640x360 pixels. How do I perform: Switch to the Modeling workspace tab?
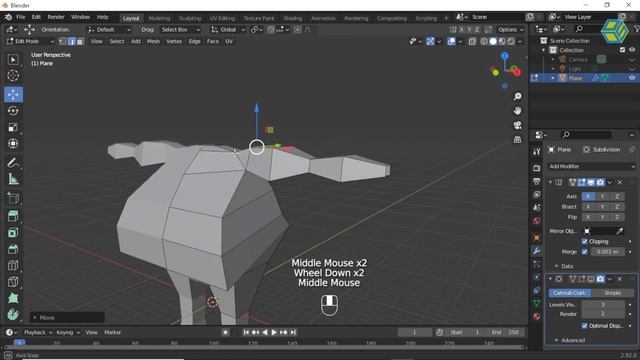pos(159,18)
